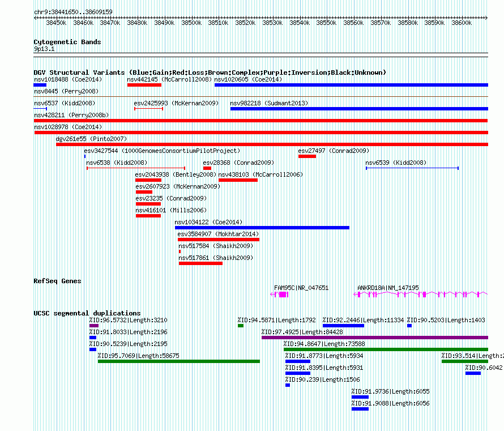
Task: Open the esv2607923 (McKernan2009) label
Action: (x=178, y=186)
